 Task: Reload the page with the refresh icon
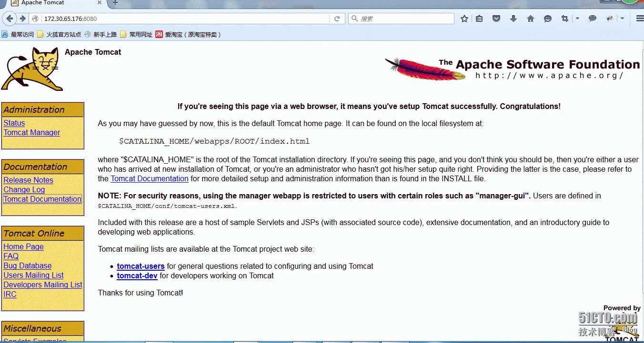pos(337,19)
